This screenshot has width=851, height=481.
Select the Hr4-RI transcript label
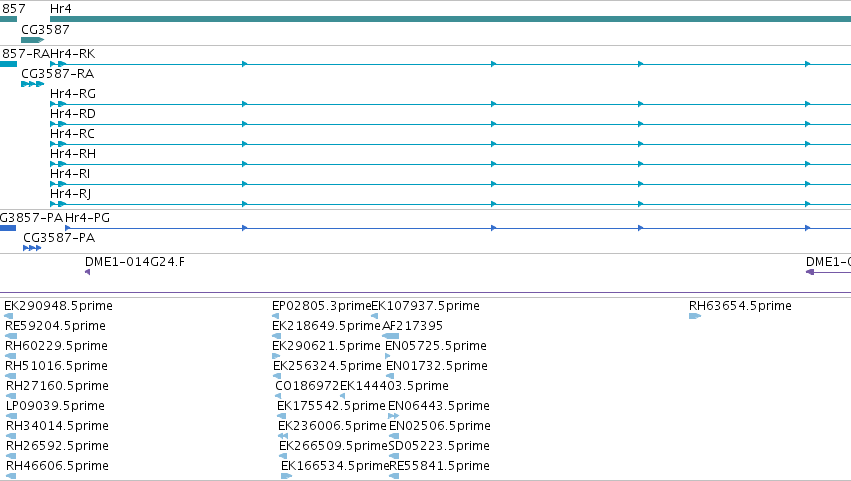pos(70,174)
